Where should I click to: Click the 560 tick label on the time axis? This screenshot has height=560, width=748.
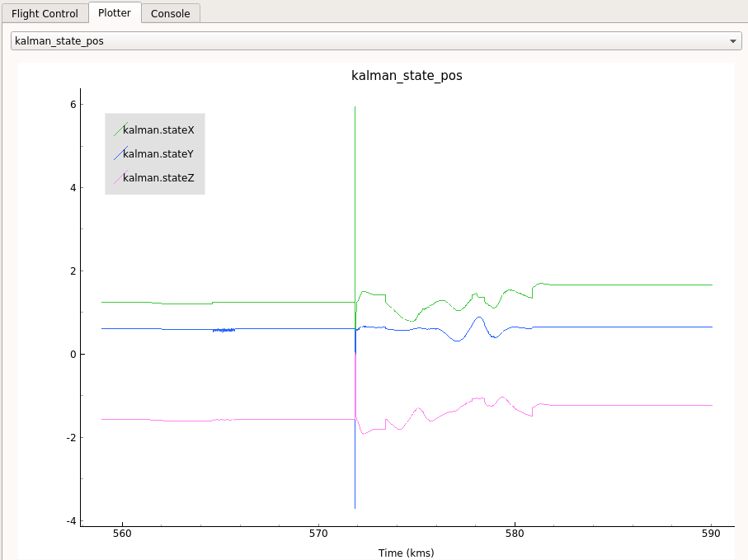pos(122,534)
